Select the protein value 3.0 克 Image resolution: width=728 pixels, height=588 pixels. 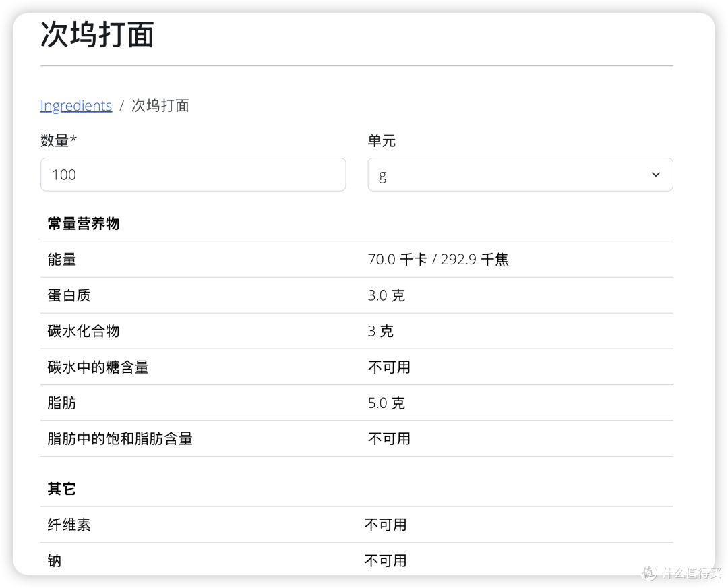pyautogui.click(x=386, y=295)
